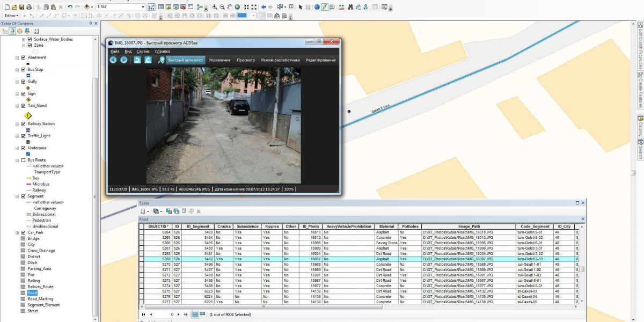Switch to Управление mode in ACDSee
Viewport: 644px width, 322px height.
(x=219, y=60)
